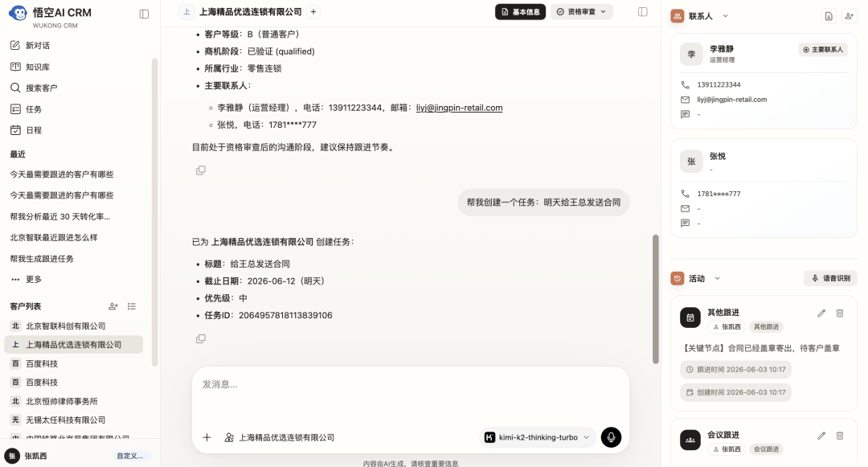This screenshot has height=467, width=868.
Task: Start 语音识别 voice recognition
Action: (x=830, y=278)
